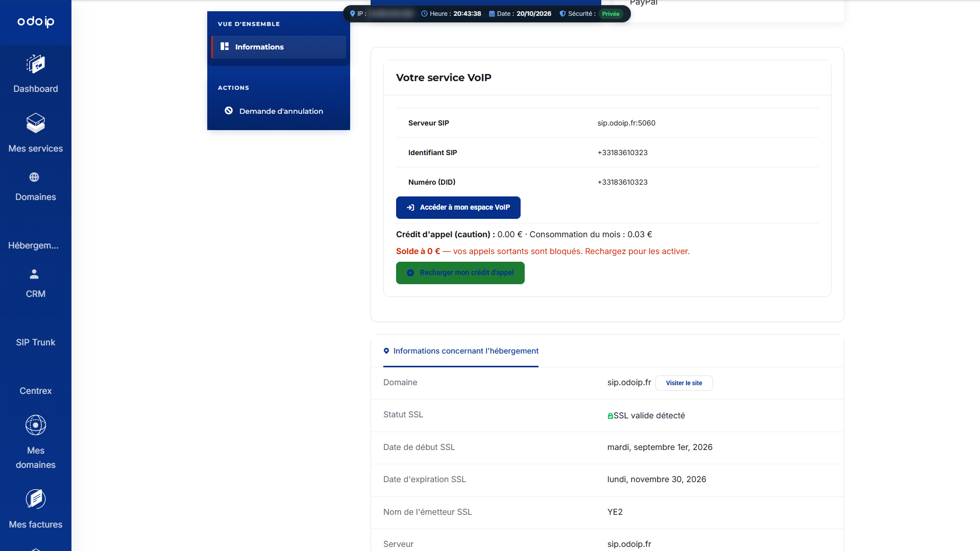The width and height of the screenshot is (980, 551).
Task: Open Mes services box icon
Action: pyautogui.click(x=36, y=123)
